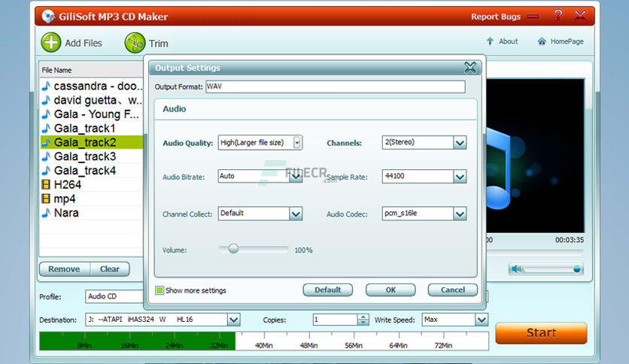
Task: Click the Add Files plus icon
Action: 51,43
